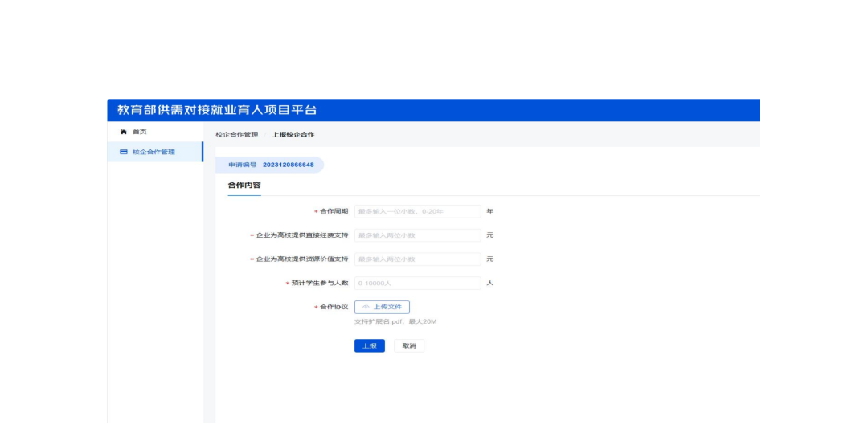Click the 年 unit after 合作周期
Viewport: 868px width, 437px height.
point(490,211)
